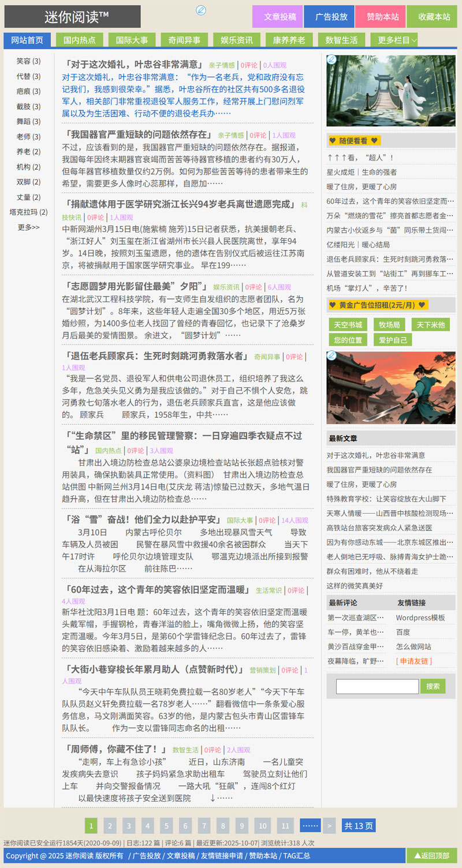The height and width of the screenshot is (868, 462).
Task: Click the 申请友链 link
Action: click(x=413, y=661)
